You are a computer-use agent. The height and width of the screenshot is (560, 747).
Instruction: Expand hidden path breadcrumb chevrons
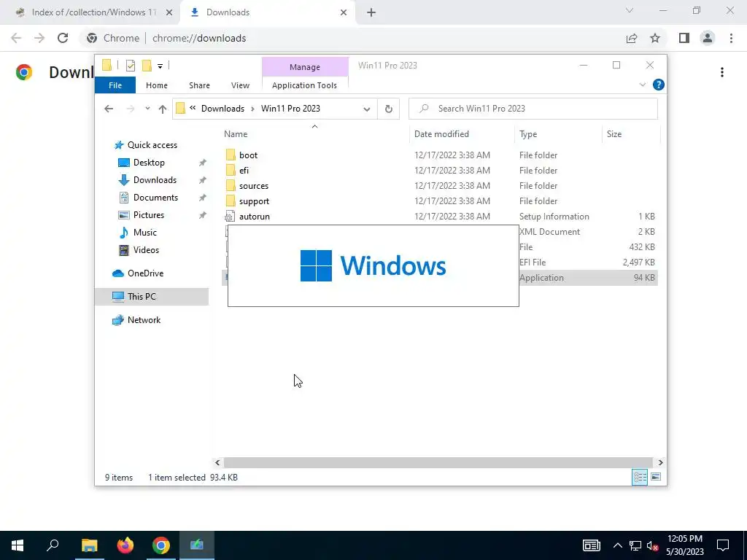pyautogui.click(x=193, y=108)
